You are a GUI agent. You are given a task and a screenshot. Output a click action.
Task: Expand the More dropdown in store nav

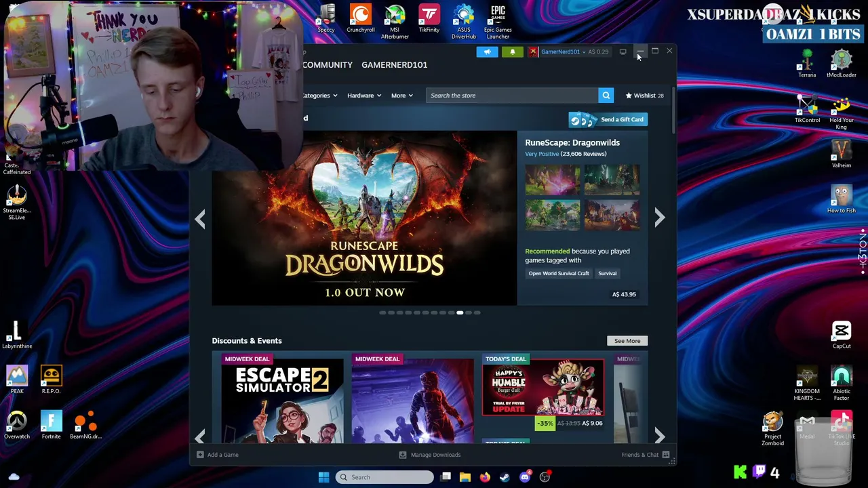[401, 96]
